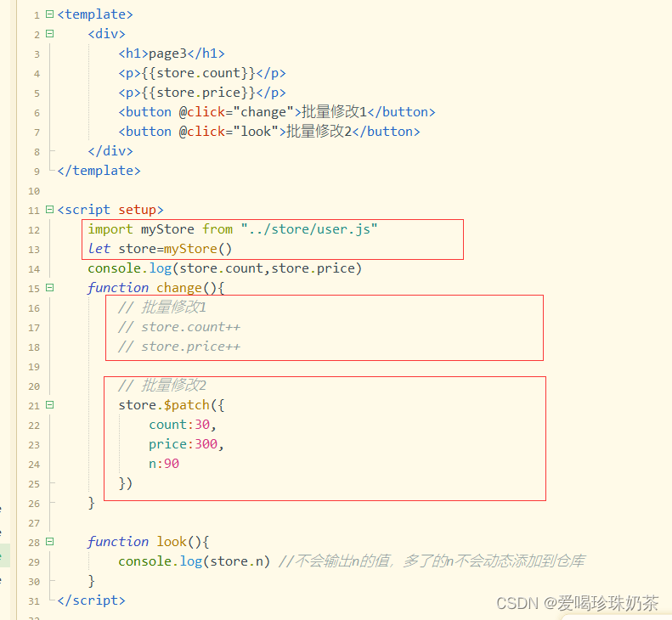The image size is (672, 620).
Task: Click the <h1>page3</h1> code line
Action: coord(172,54)
